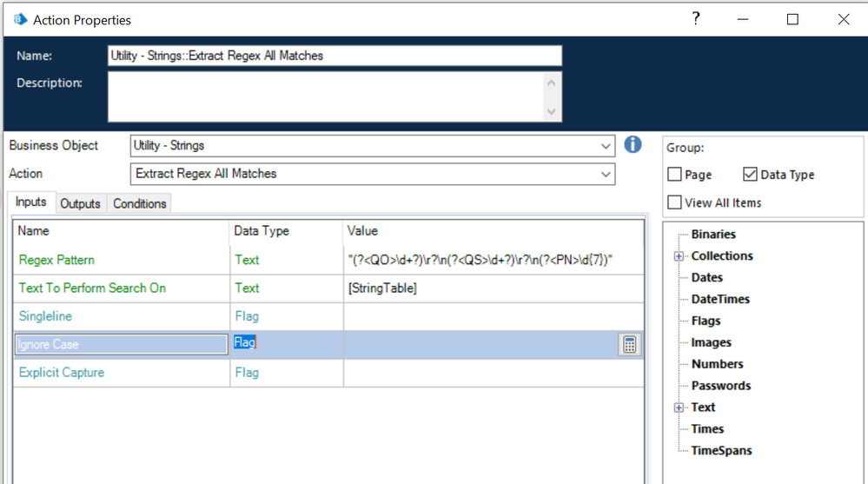Image resolution: width=868 pixels, height=484 pixels.
Task: Click the Flag data type of Singleline
Action: tap(247, 316)
